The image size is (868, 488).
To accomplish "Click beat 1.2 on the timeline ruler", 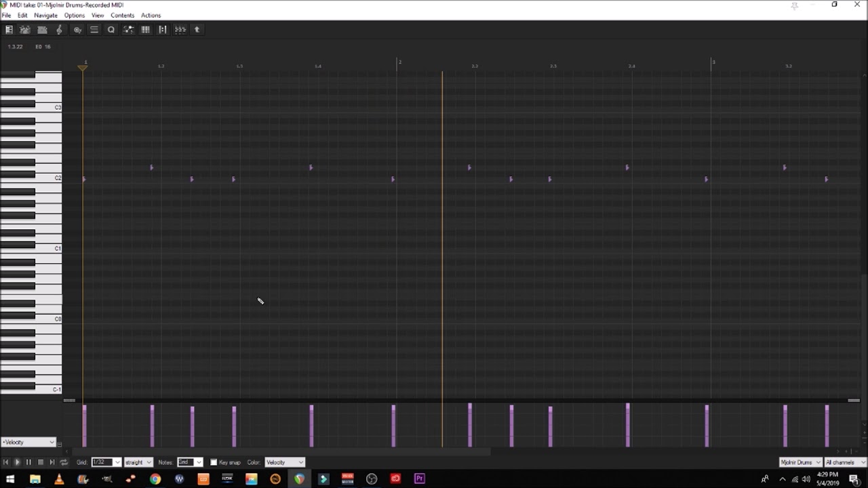I will pyautogui.click(x=161, y=66).
